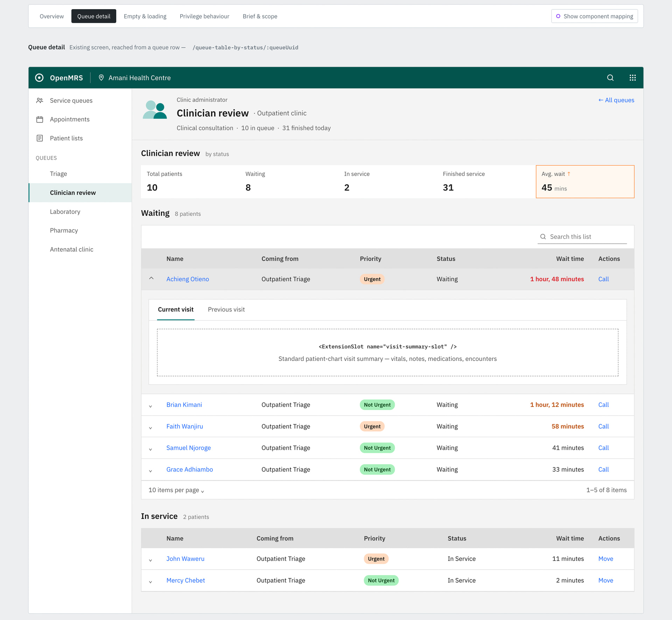Viewport: 672px width, 620px height.
Task: Open Achieng Otieno's patient link
Action: pos(188,279)
